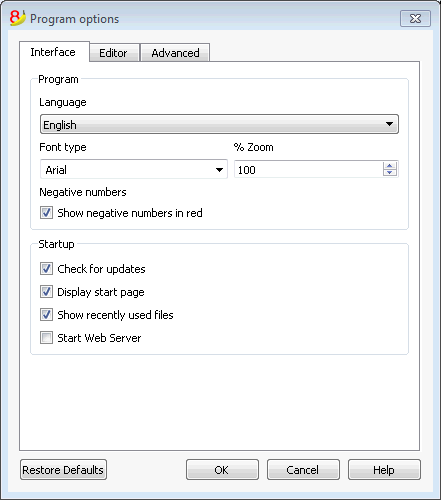The image size is (441, 500).
Task: Click the Cancel button
Action: point(303,470)
